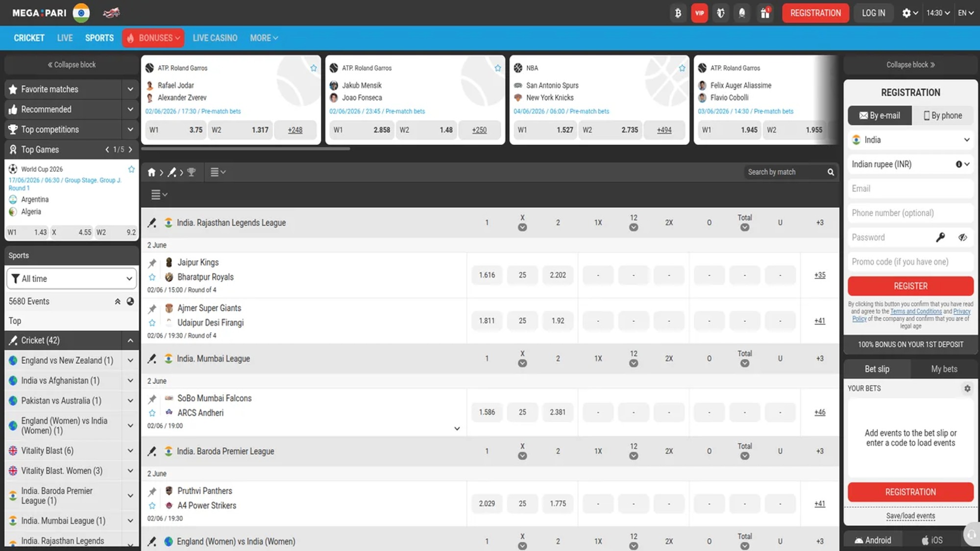Pin the Pruthvi Panthers match
This screenshot has width=980, height=551.
tap(152, 491)
